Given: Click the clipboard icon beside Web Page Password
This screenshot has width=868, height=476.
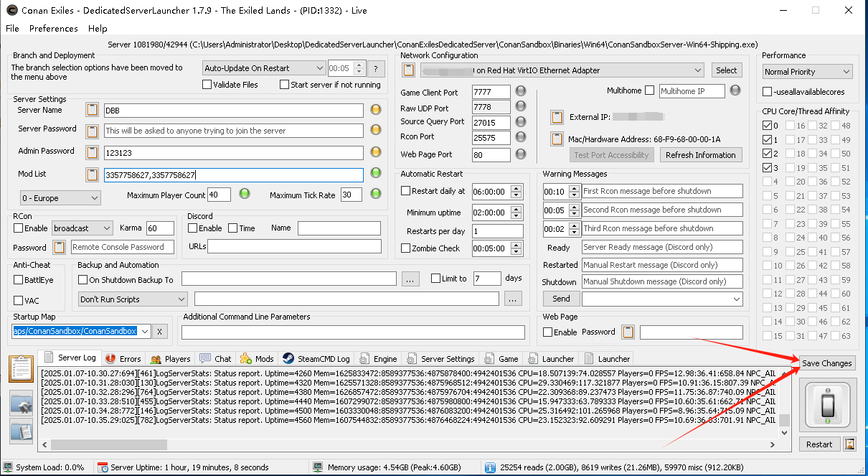Looking at the screenshot, I should pyautogui.click(x=628, y=332).
